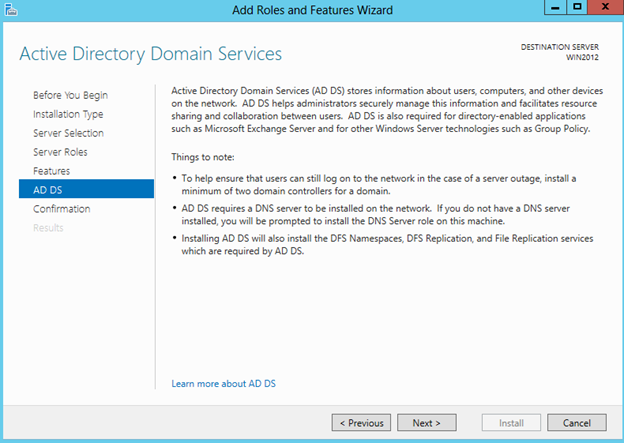Jump to the Server Roles page

point(60,152)
